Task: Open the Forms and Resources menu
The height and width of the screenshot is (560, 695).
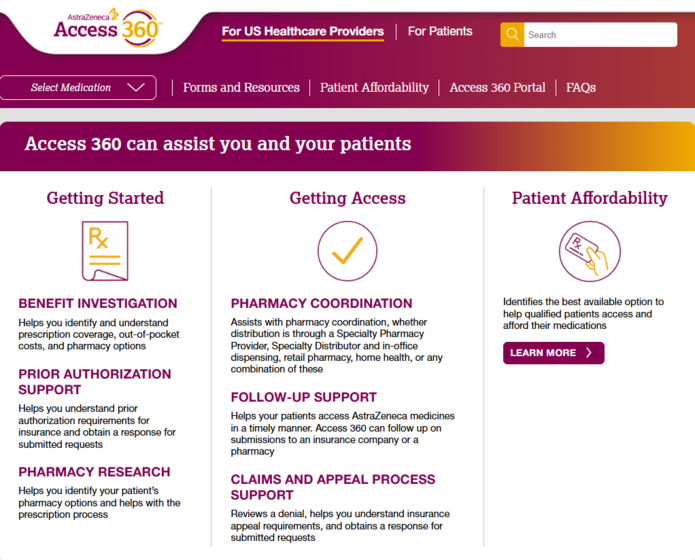Action: (241, 88)
